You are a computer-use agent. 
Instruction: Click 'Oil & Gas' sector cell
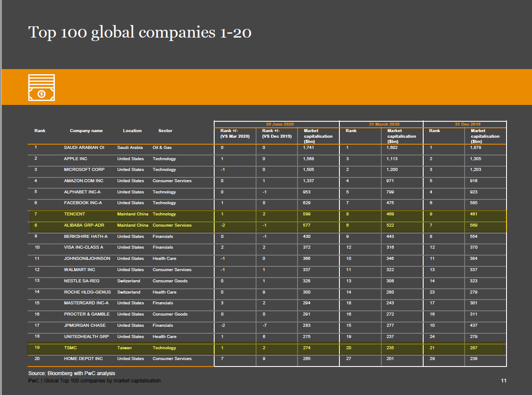(162, 148)
